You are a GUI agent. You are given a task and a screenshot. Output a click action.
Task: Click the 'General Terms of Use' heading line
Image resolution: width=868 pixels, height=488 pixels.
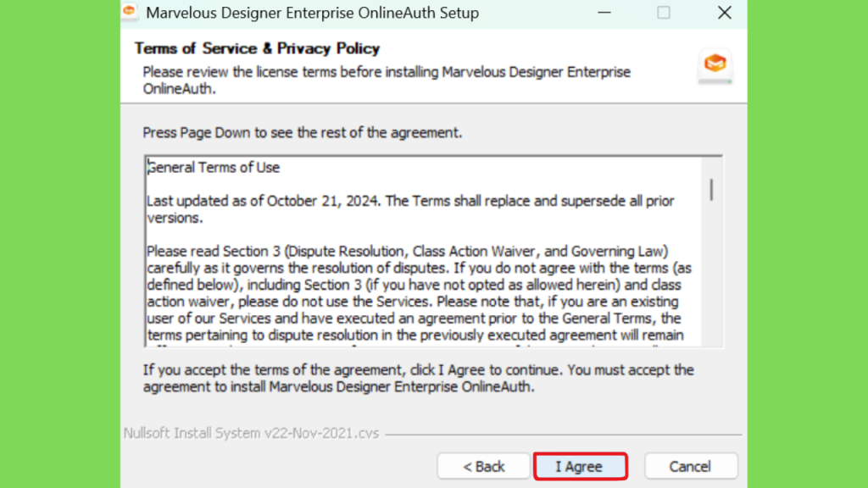[x=214, y=168]
